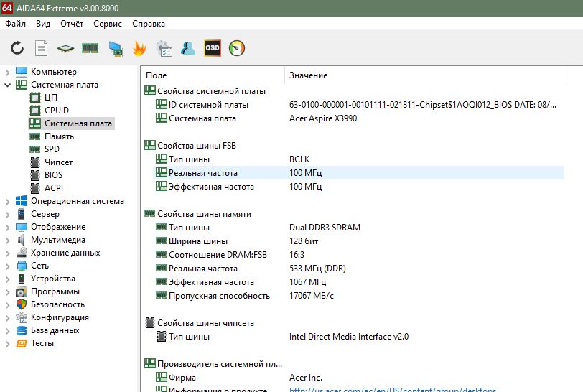Select BIOS in the tree
Screen dimensions: 583x392
point(54,174)
